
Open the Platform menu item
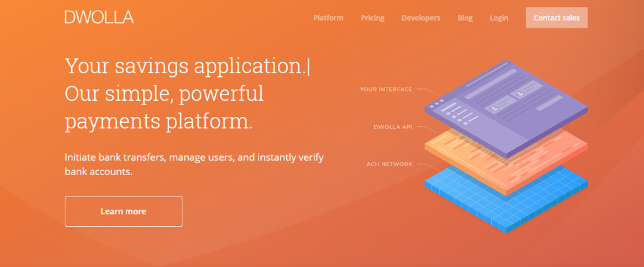click(x=328, y=18)
